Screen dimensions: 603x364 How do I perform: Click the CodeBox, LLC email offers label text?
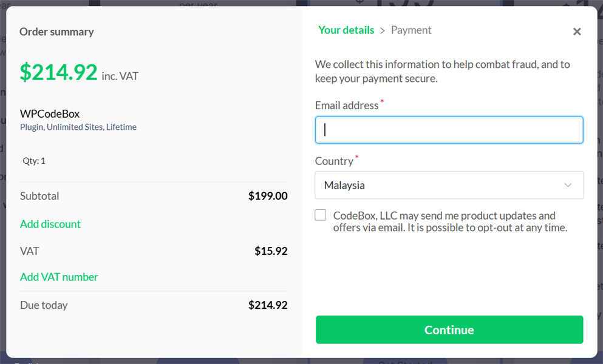pyautogui.click(x=449, y=222)
